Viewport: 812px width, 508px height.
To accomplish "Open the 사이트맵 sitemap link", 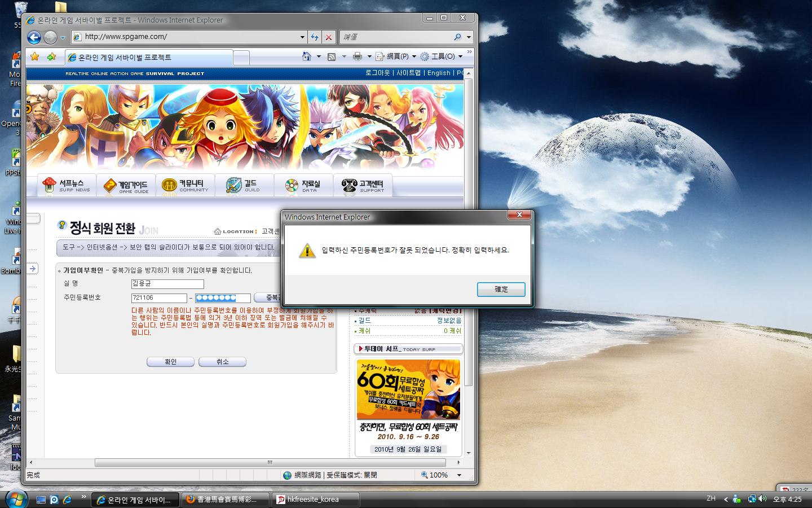I will [x=409, y=73].
